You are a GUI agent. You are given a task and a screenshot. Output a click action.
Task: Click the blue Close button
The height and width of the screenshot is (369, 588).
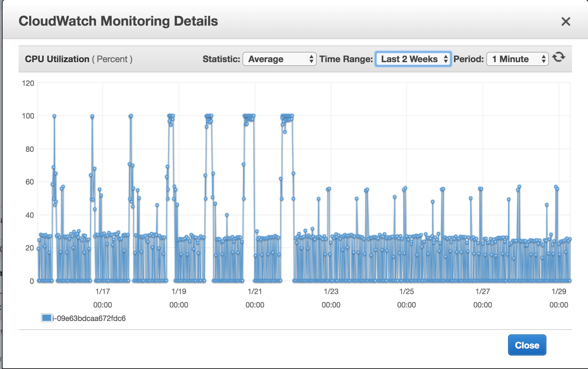point(527,345)
